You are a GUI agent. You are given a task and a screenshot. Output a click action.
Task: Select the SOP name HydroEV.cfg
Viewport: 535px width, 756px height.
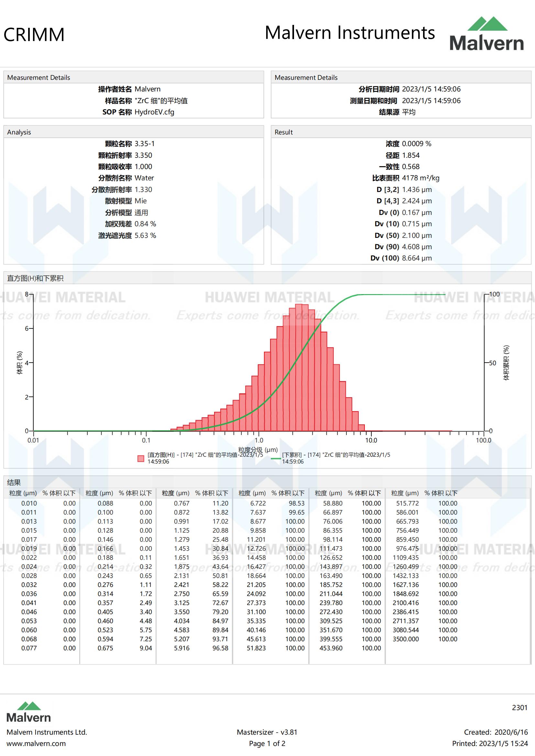[x=155, y=112]
